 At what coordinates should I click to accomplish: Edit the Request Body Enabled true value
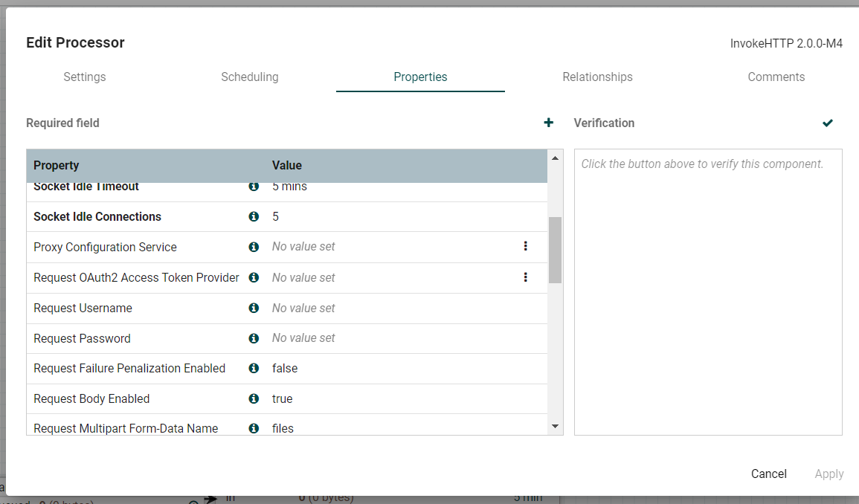[283, 398]
